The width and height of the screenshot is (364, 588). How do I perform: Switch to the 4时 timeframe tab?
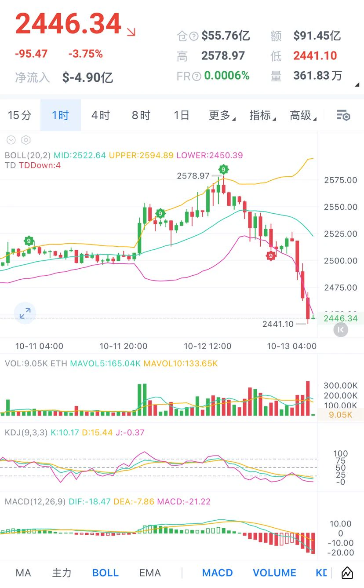(101, 115)
